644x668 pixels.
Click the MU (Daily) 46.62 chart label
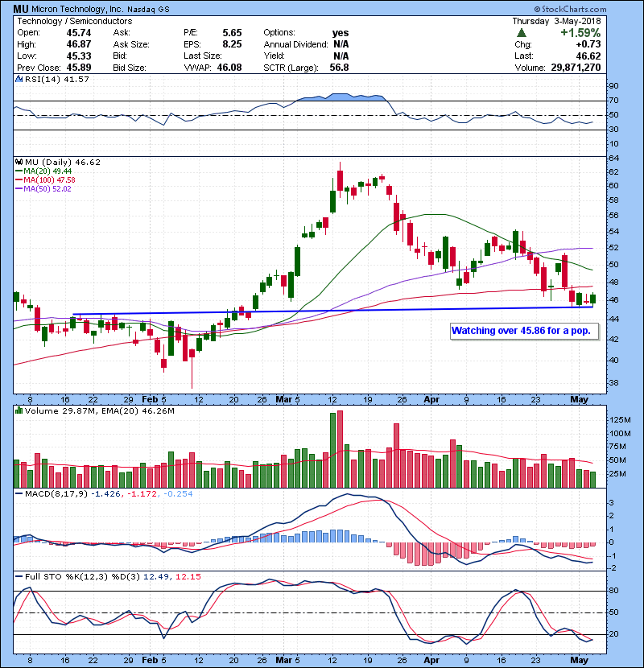63,163
